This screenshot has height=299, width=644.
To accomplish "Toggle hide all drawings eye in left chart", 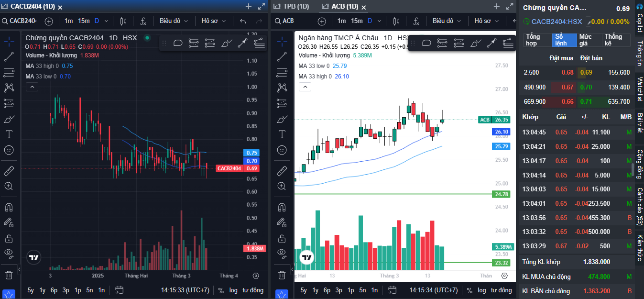I will tap(9, 253).
